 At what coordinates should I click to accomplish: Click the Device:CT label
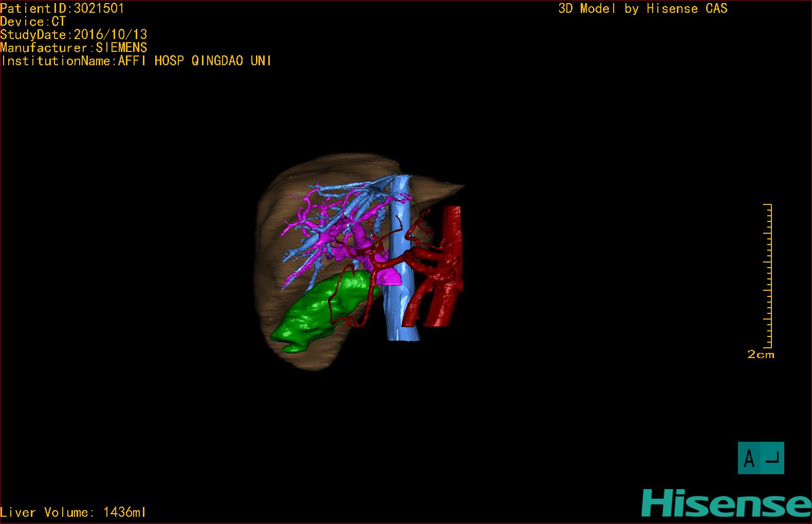coord(33,22)
